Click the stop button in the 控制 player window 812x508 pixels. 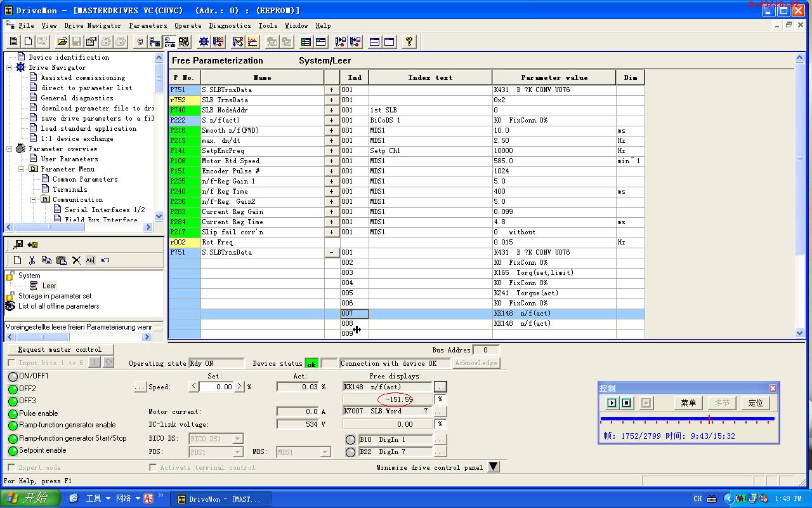[x=627, y=403]
